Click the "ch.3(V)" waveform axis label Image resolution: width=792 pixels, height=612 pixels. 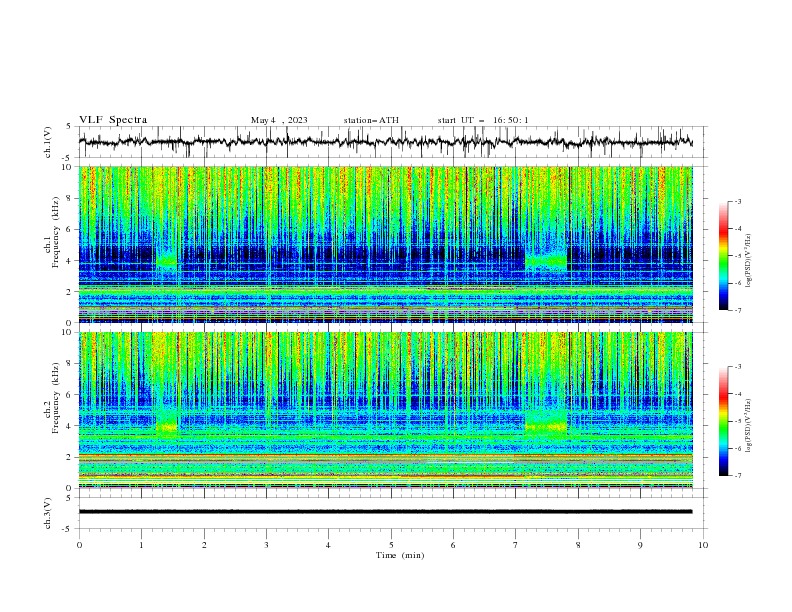pyautogui.click(x=48, y=513)
